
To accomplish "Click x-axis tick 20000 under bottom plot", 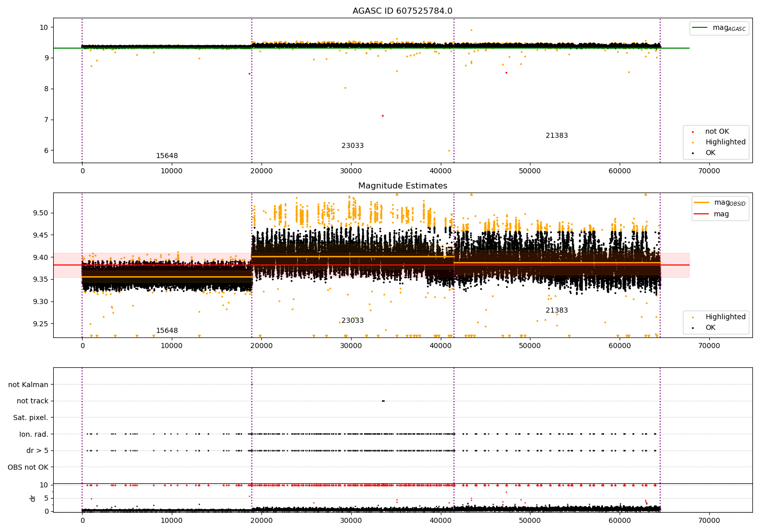I will [x=261, y=521].
